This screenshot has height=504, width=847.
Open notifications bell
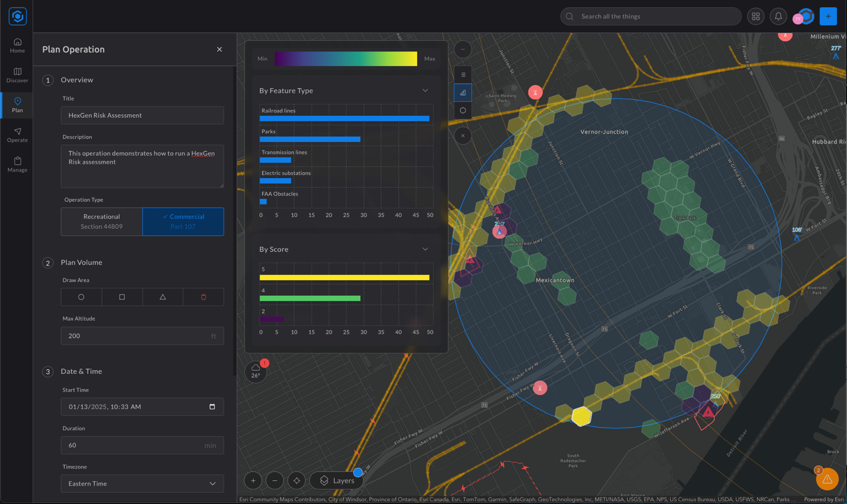click(778, 17)
